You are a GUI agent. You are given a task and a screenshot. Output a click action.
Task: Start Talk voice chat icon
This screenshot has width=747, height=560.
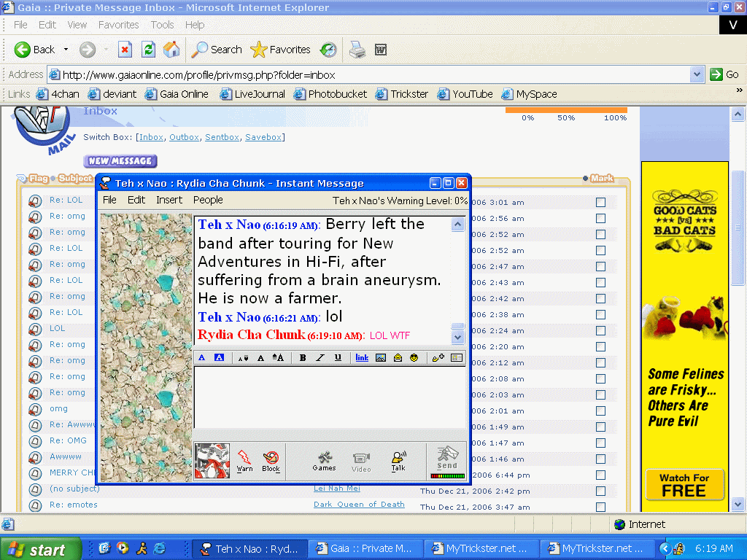[398, 461]
